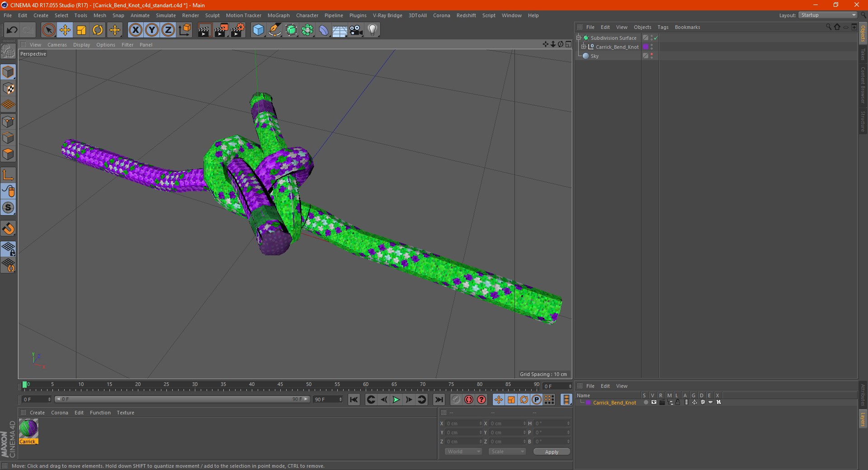The image size is (868, 470).
Task: Add a Light object
Action: [x=373, y=30]
